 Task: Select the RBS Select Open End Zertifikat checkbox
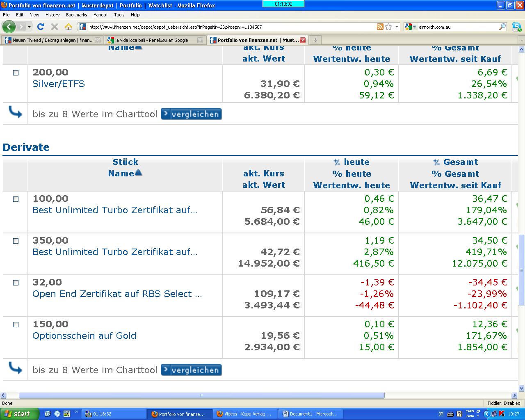16,283
